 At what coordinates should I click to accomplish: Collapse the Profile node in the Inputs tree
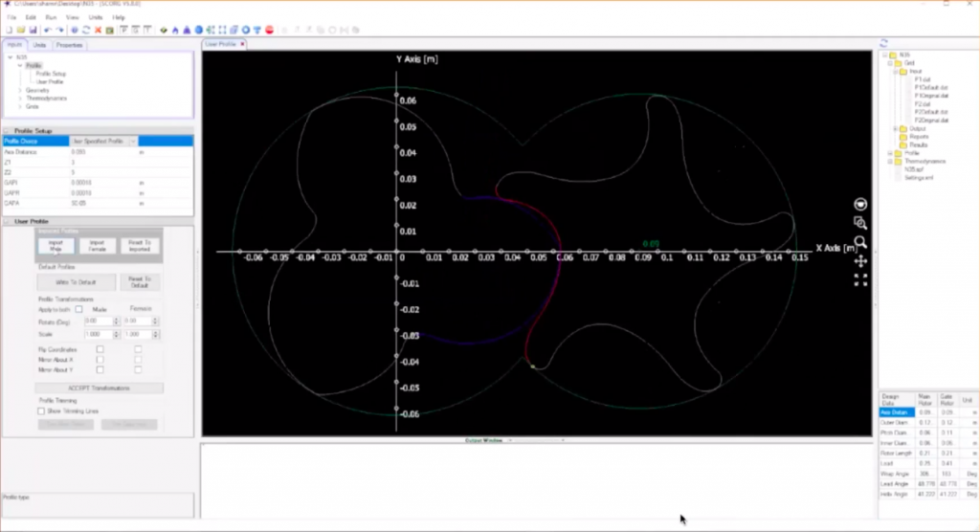click(x=20, y=65)
